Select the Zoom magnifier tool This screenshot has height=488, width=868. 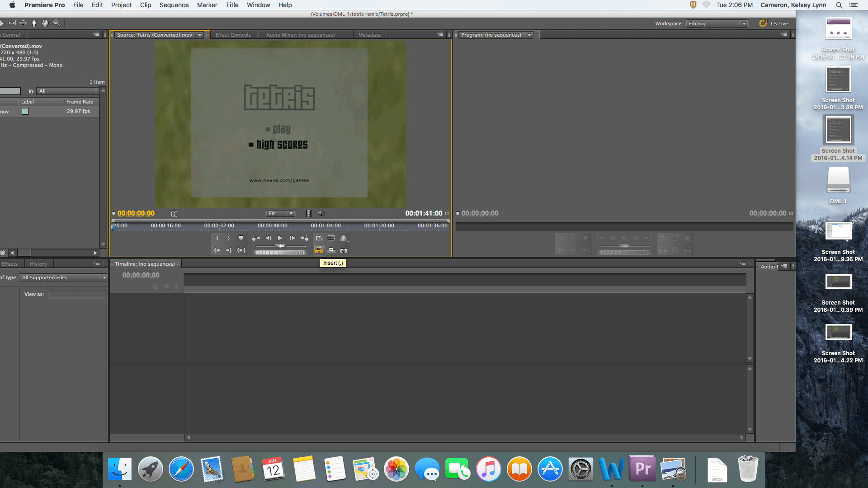click(57, 23)
